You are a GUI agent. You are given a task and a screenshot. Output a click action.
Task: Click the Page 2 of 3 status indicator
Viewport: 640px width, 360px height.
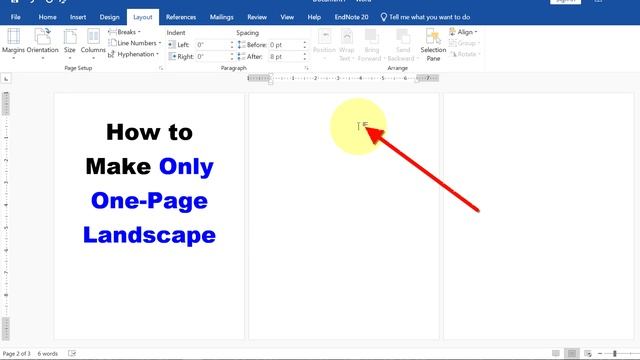(16, 353)
